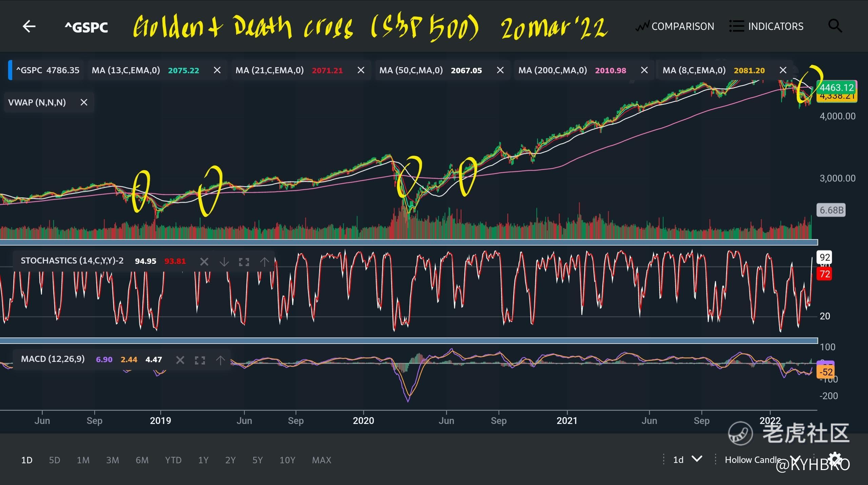The height and width of the screenshot is (485, 868).
Task: Move Stochastics panel up with arrow
Action: (264, 261)
